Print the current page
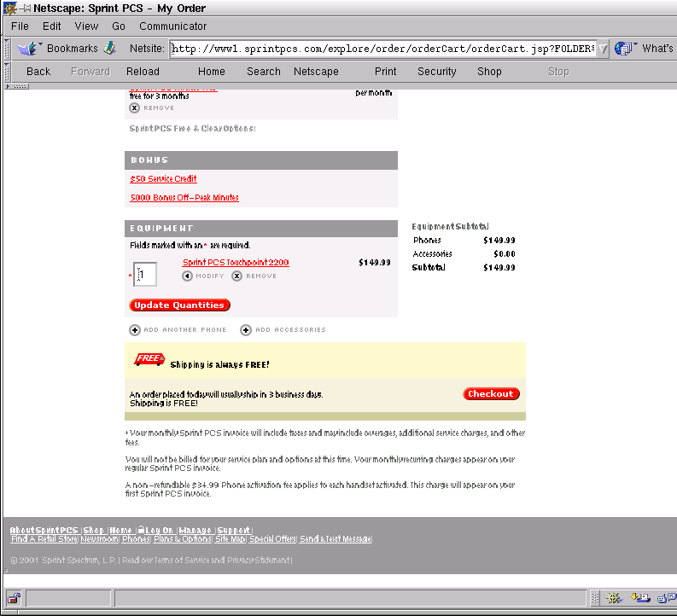This screenshot has height=616, width=677. [385, 72]
